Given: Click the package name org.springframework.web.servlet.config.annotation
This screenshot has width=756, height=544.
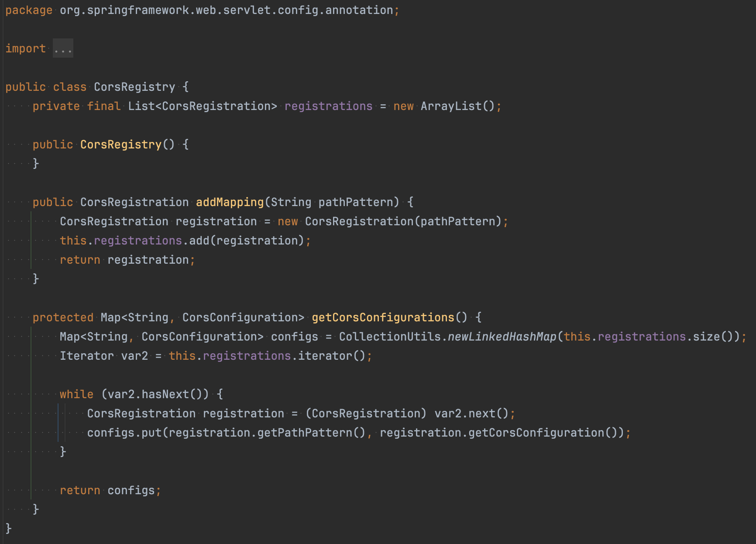Looking at the screenshot, I should click(x=226, y=10).
